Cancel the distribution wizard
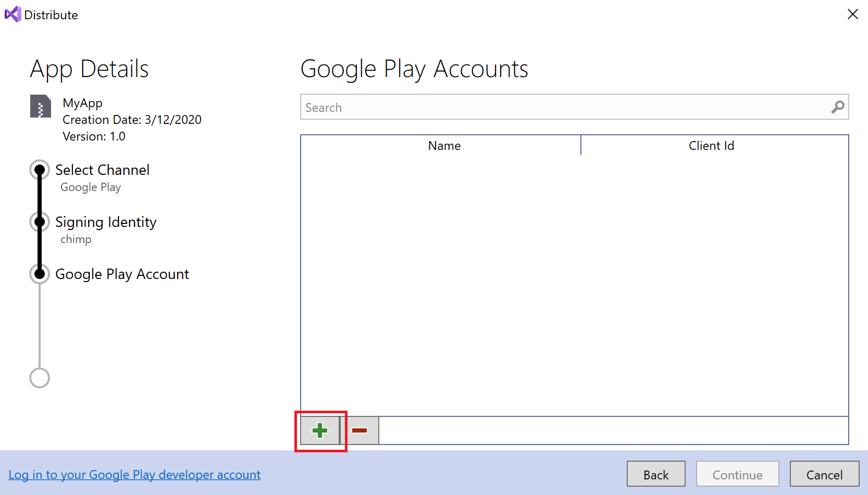Screen dimensions: 868x495 coord(824,474)
